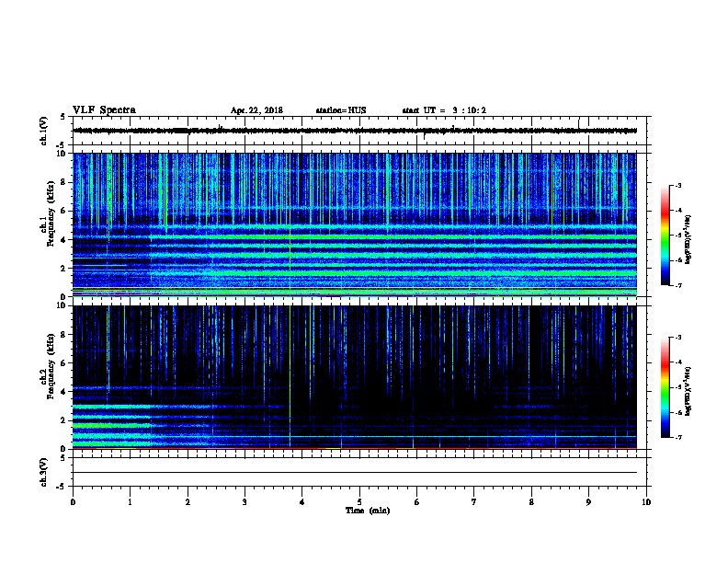Click the time axis tick label "5"
This screenshot has height=563, width=728.
(x=359, y=502)
